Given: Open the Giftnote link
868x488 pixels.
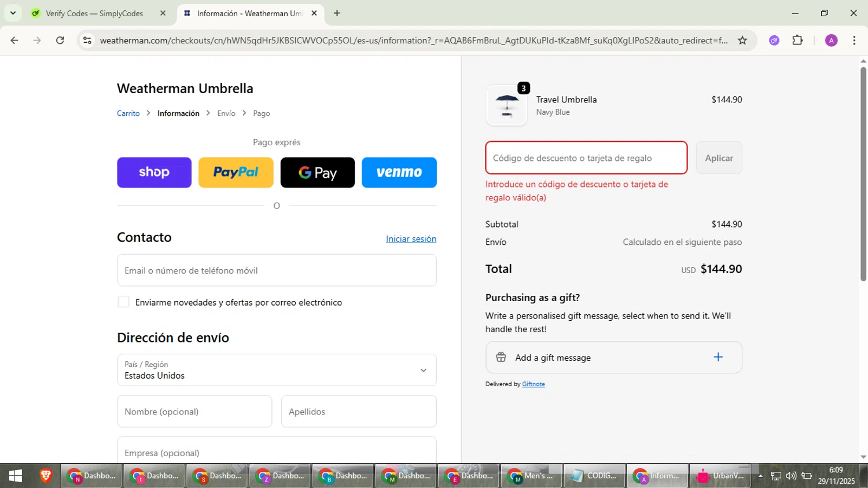Looking at the screenshot, I should [x=534, y=384].
